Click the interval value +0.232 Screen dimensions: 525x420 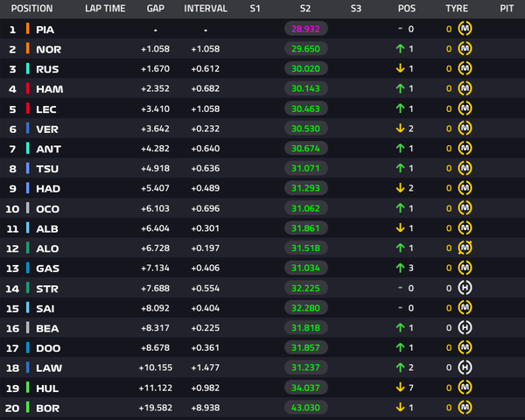(x=206, y=129)
